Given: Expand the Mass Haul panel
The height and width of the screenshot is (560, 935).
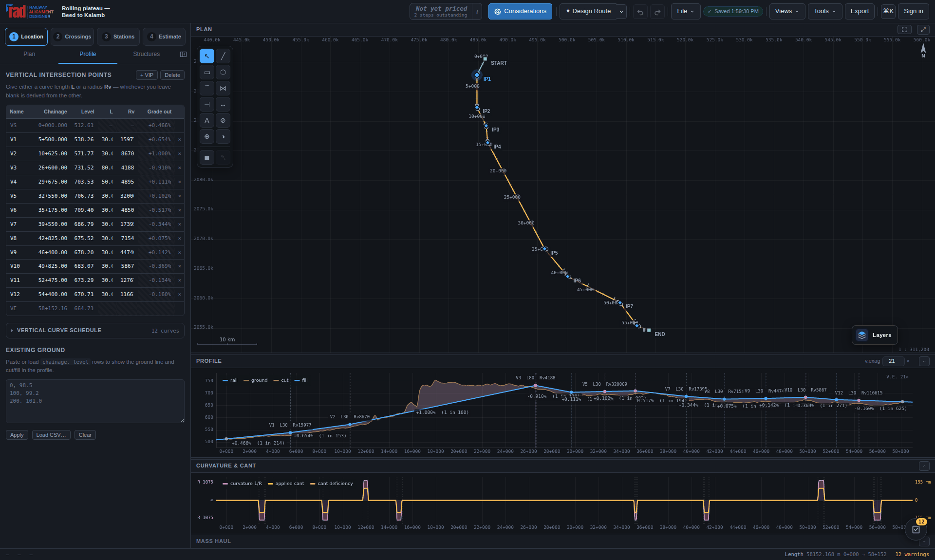Looking at the screenshot, I should [924, 541].
